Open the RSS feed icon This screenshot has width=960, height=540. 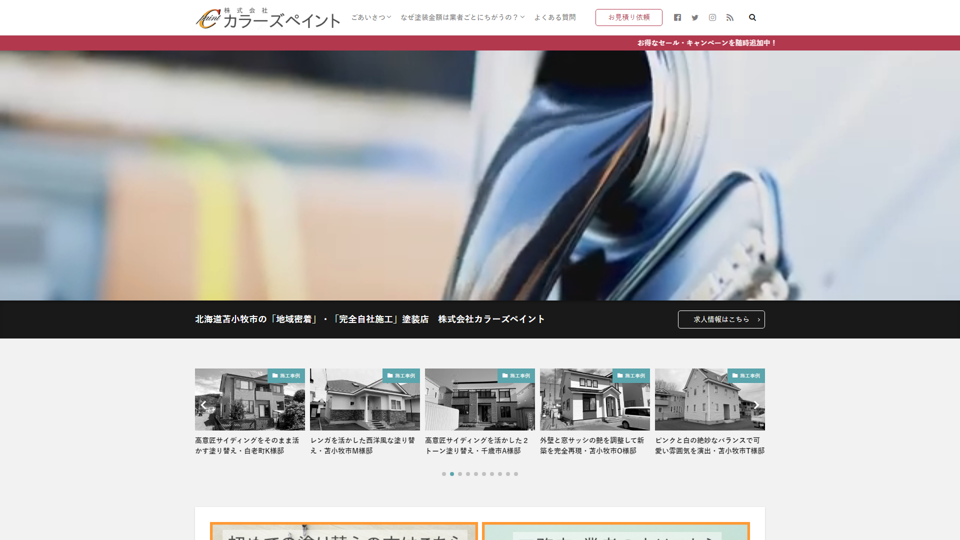[x=730, y=17]
